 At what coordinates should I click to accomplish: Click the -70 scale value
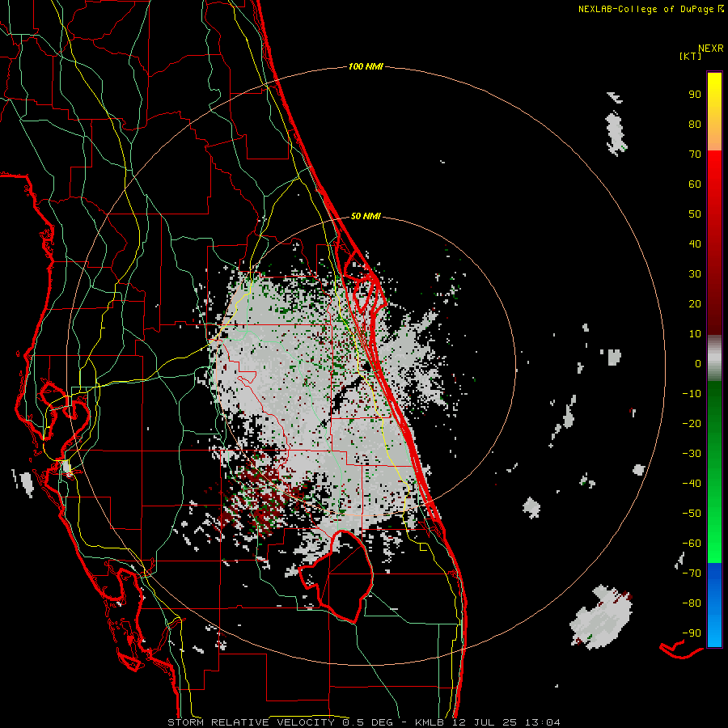pos(692,574)
